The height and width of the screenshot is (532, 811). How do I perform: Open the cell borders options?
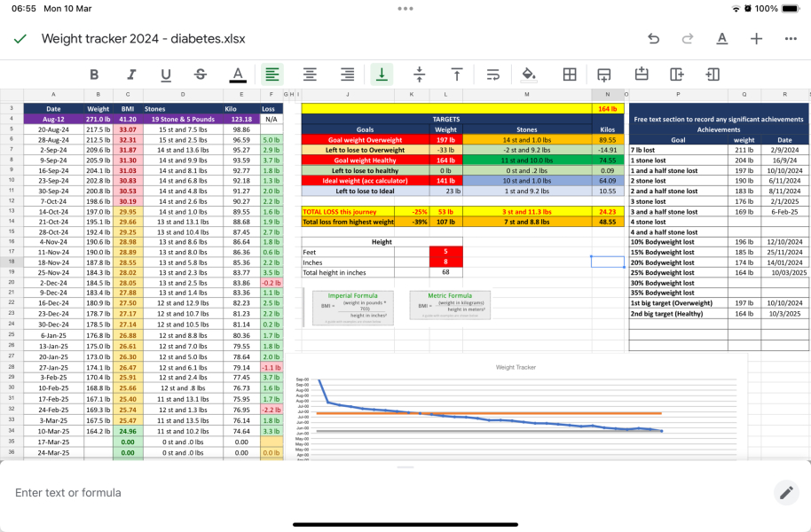[568, 74]
